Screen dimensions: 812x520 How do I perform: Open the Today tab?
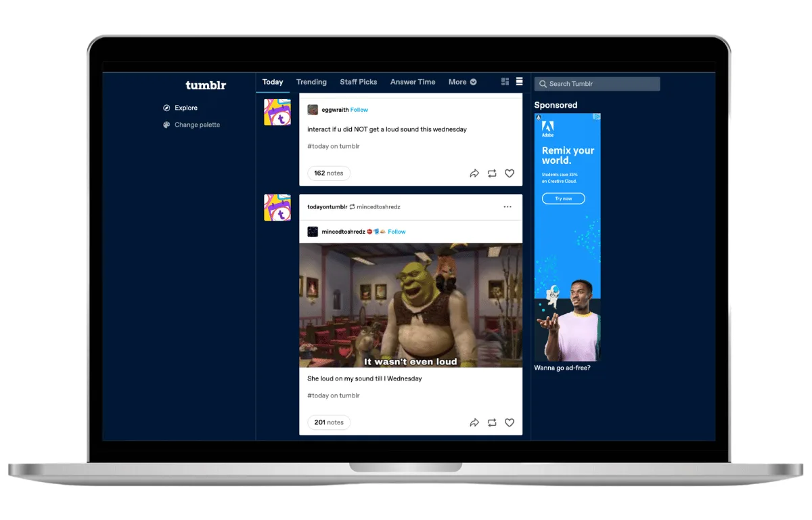coord(273,82)
